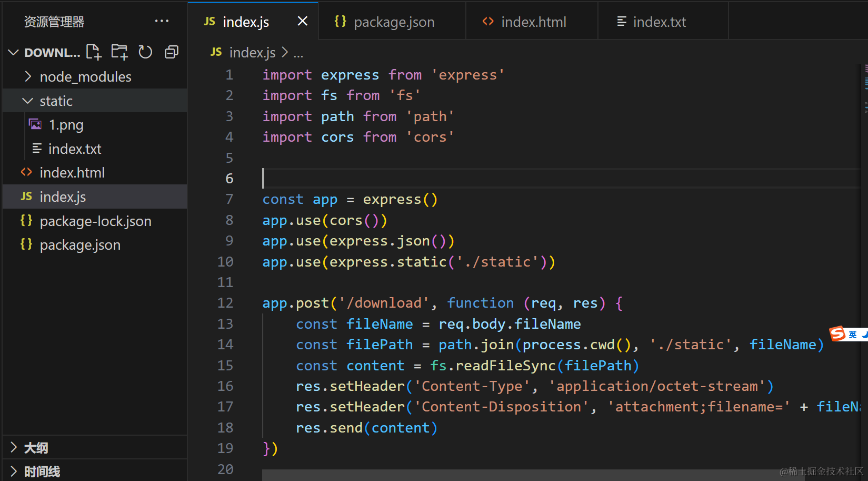Collapse all folders in explorer
Viewport: 868px width, 481px height.
tap(172, 52)
